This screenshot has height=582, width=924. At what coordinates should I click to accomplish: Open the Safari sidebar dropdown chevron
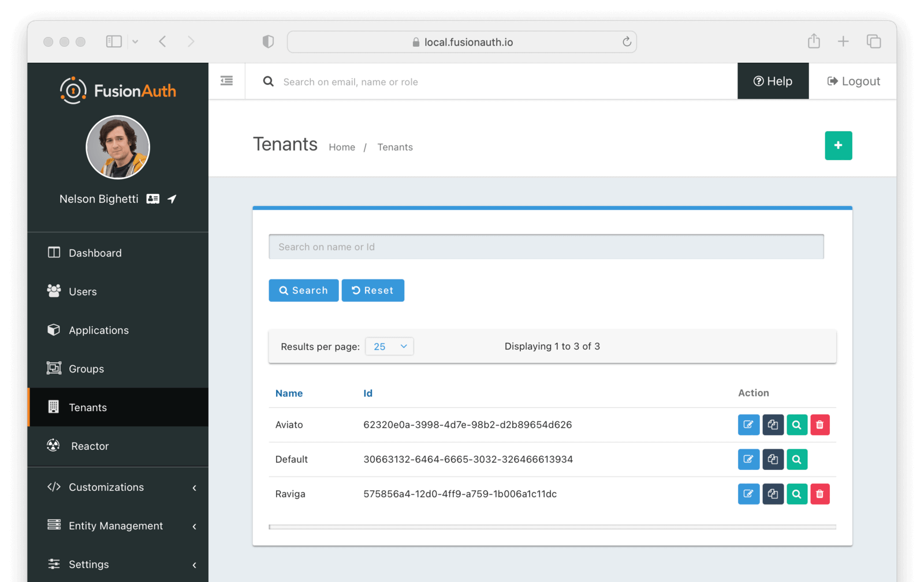135,42
